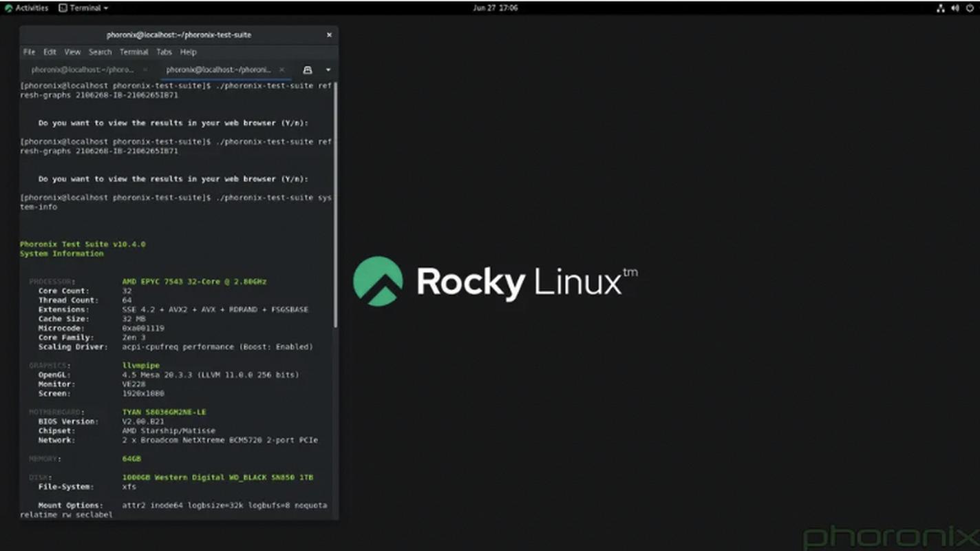Open the Terminal app menu in top bar
This screenshot has height=551, width=980.
(83, 8)
